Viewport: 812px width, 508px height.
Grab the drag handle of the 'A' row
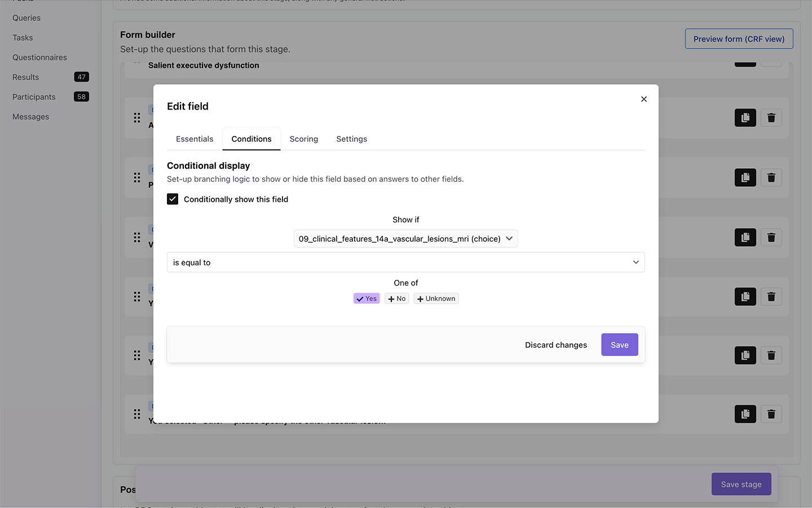(x=137, y=118)
